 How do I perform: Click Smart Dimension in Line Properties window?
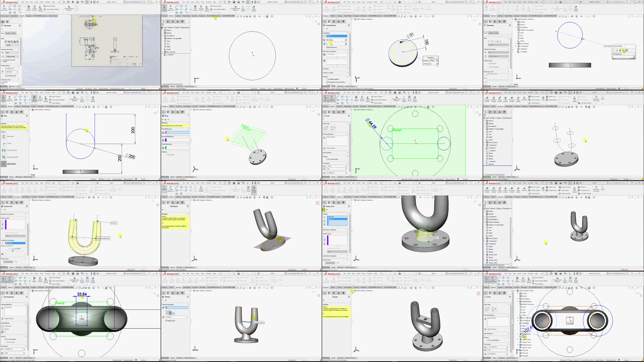click(x=10, y=280)
